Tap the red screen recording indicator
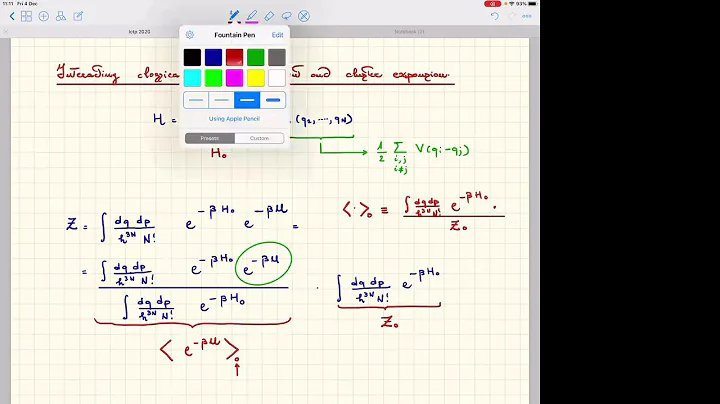720x404 pixels. [x=492, y=4]
